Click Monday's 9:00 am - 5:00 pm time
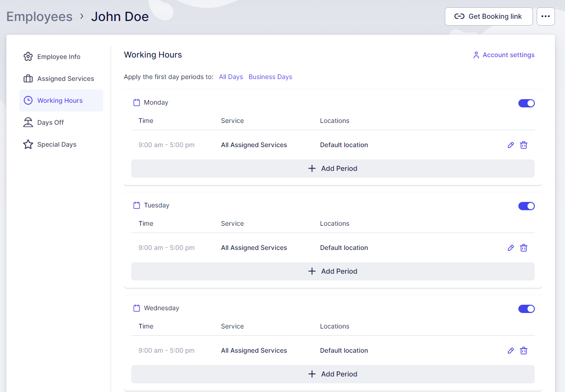The height and width of the screenshot is (392, 565). (166, 145)
